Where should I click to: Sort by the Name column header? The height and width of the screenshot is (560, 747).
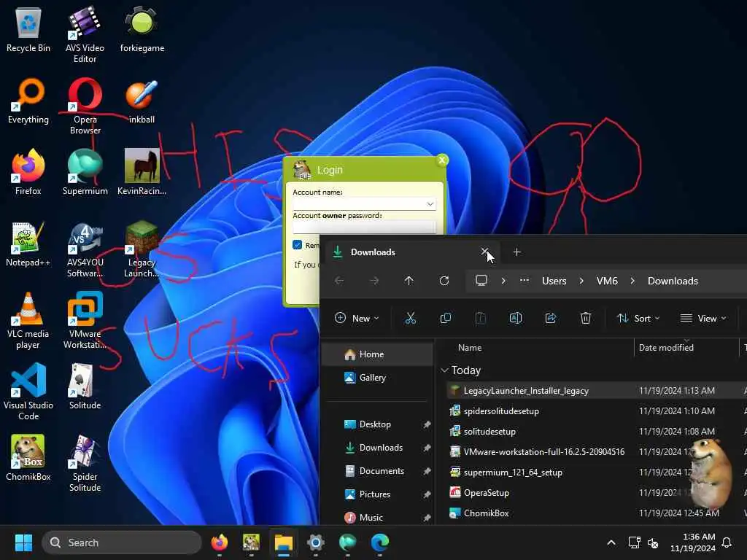(x=470, y=348)
